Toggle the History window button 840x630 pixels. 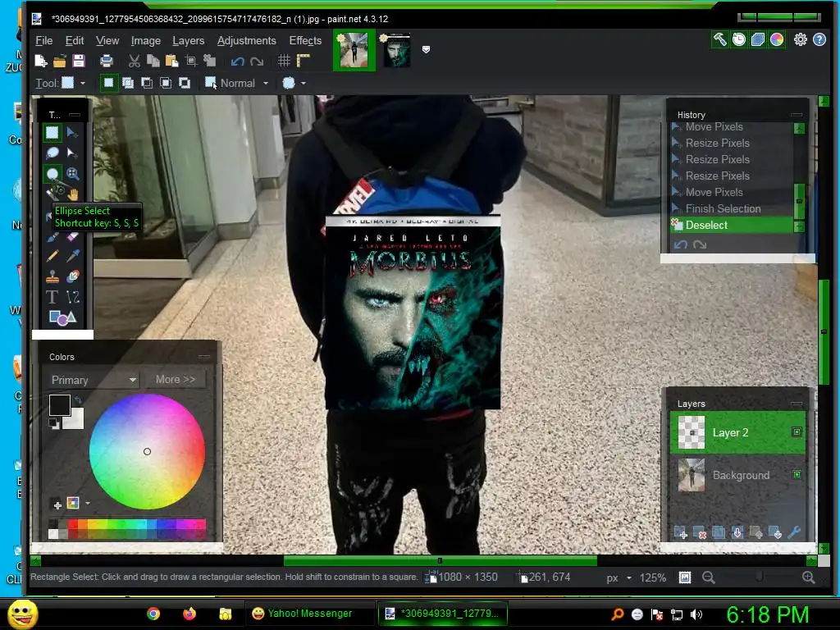739,39
